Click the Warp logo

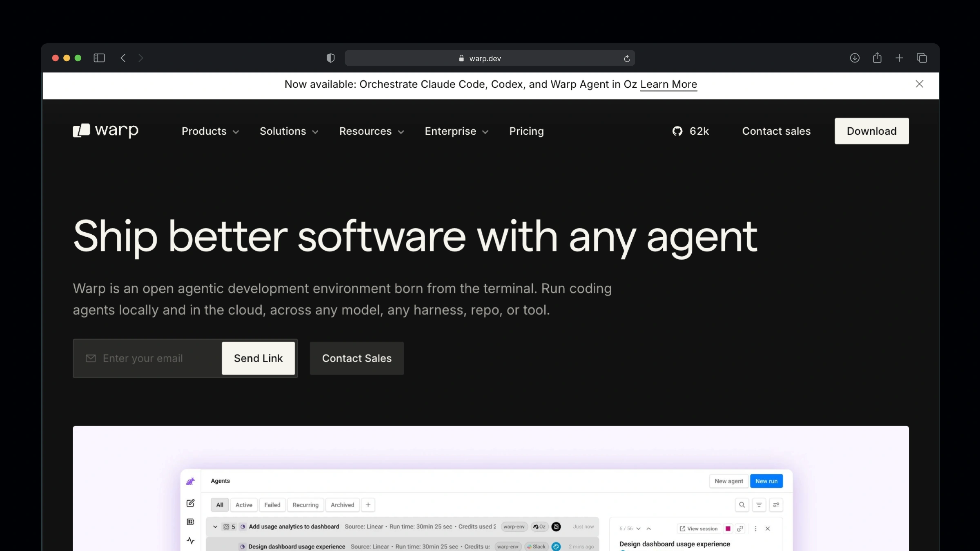[106, 131]
